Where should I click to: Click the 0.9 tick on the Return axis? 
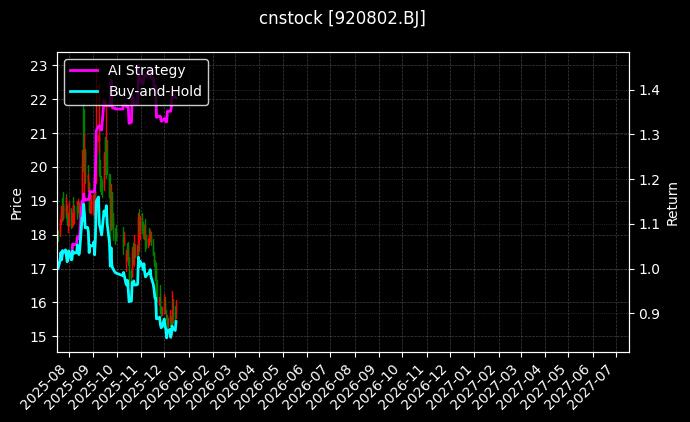pos(648,314)
